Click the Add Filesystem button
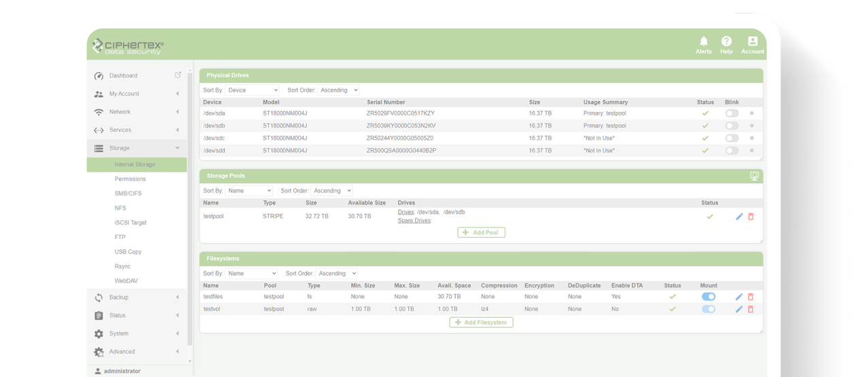Viewport: 868px width, 377px height. (x=481, y=323)
